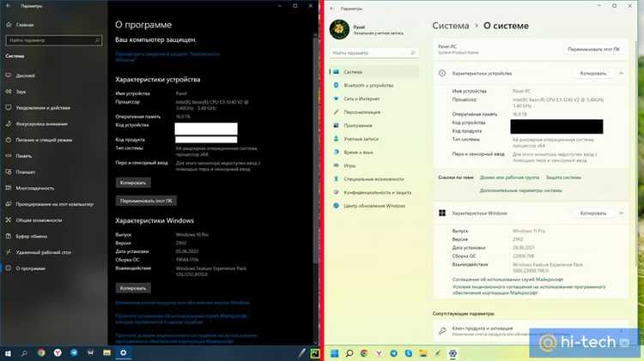Image resolution: width=644 pixels, height=361 pixels.
Task: Open Домен или рабочая группа link
Action: coord(509,177)
